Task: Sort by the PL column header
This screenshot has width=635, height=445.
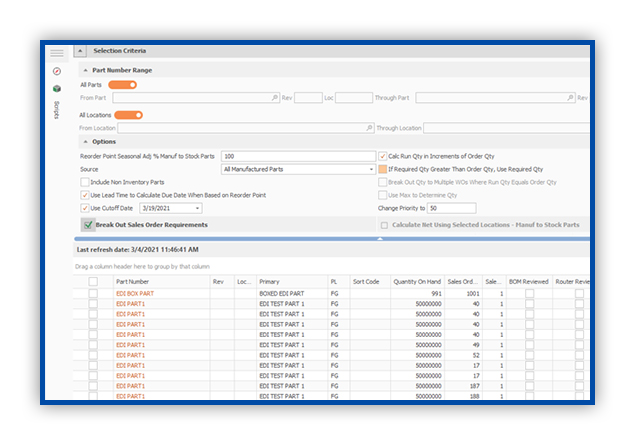Action: coord(339,282)
